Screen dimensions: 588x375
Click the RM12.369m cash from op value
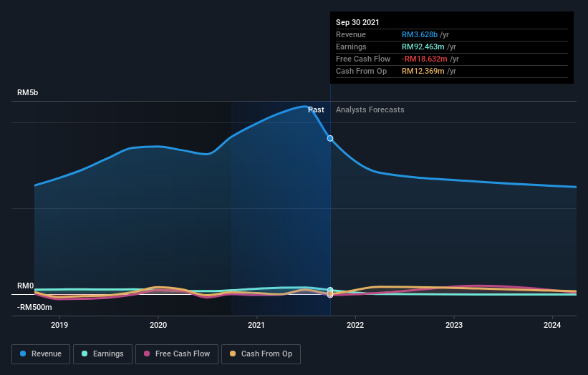point(423,71)
